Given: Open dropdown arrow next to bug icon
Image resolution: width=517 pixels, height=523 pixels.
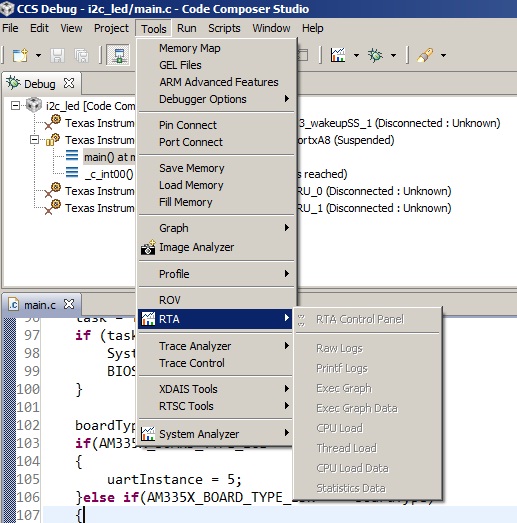Looking at the screenshot, I should (393, 55).
